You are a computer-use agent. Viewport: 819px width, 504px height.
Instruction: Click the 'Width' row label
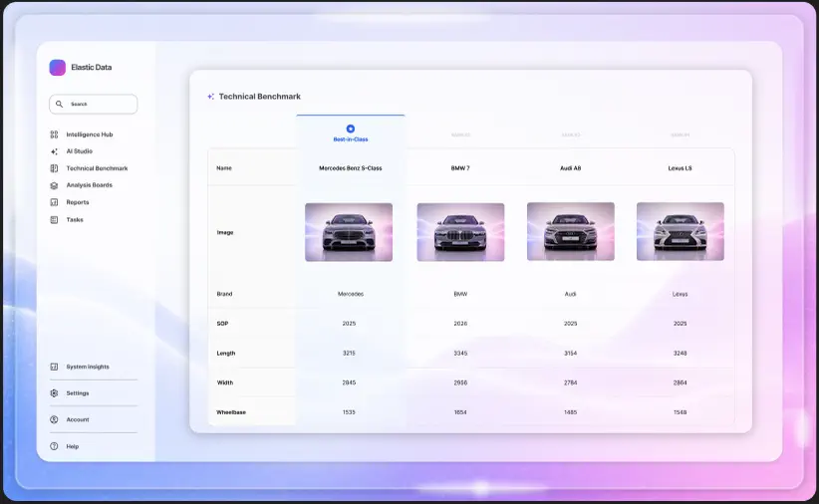(x=225, y=382)
